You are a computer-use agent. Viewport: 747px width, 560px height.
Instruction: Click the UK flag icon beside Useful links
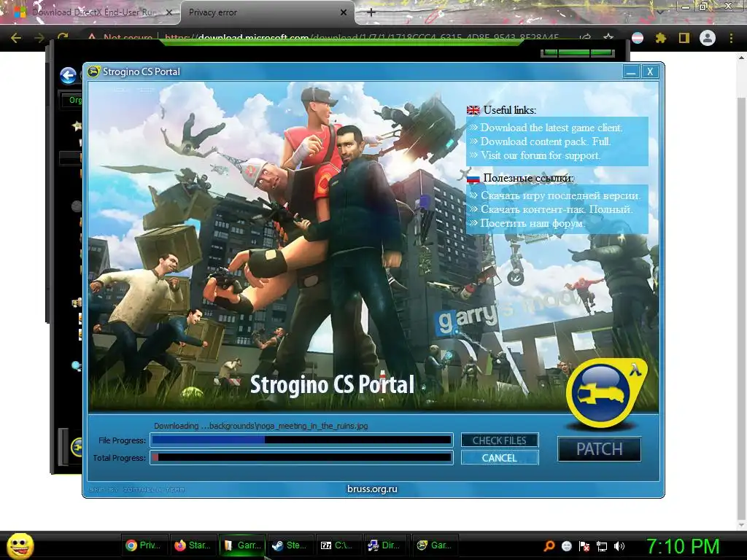473,110
